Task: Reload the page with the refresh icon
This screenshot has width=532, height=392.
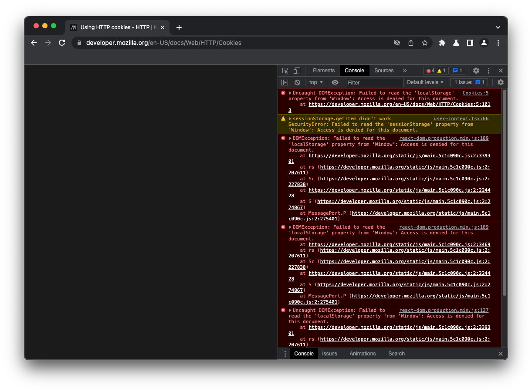Action: tap(62, 43)
